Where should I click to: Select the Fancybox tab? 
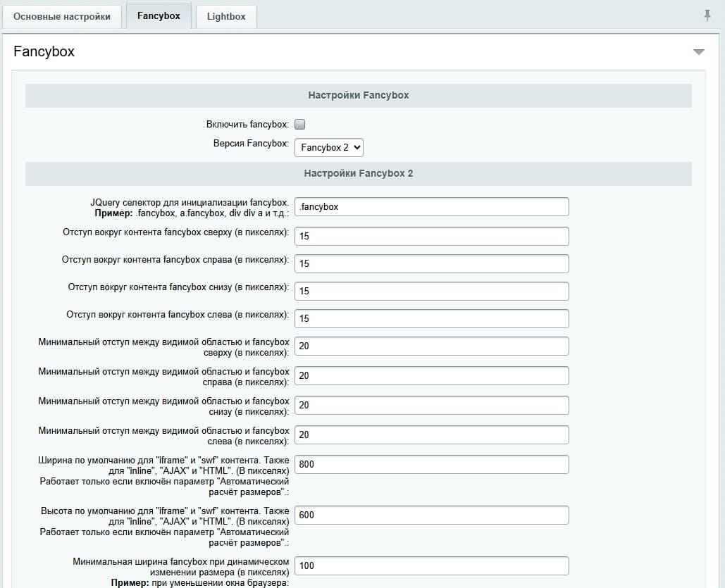coord(159,15)
